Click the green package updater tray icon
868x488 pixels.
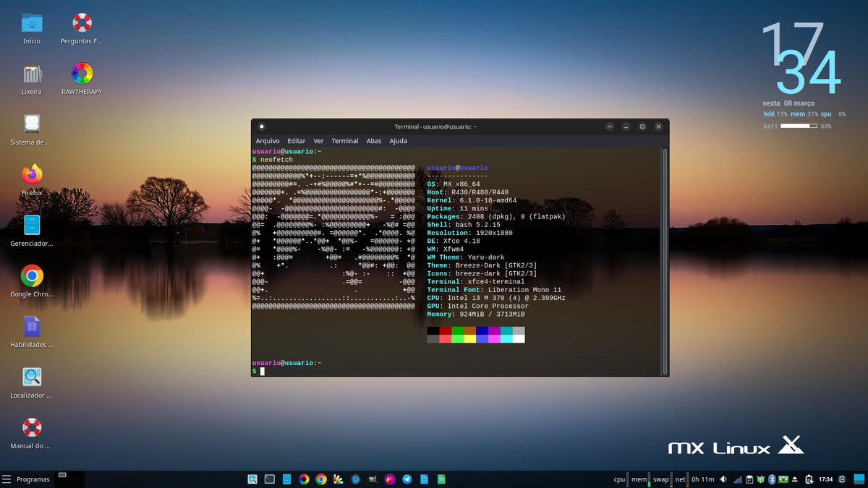click(x=761, y=479)
